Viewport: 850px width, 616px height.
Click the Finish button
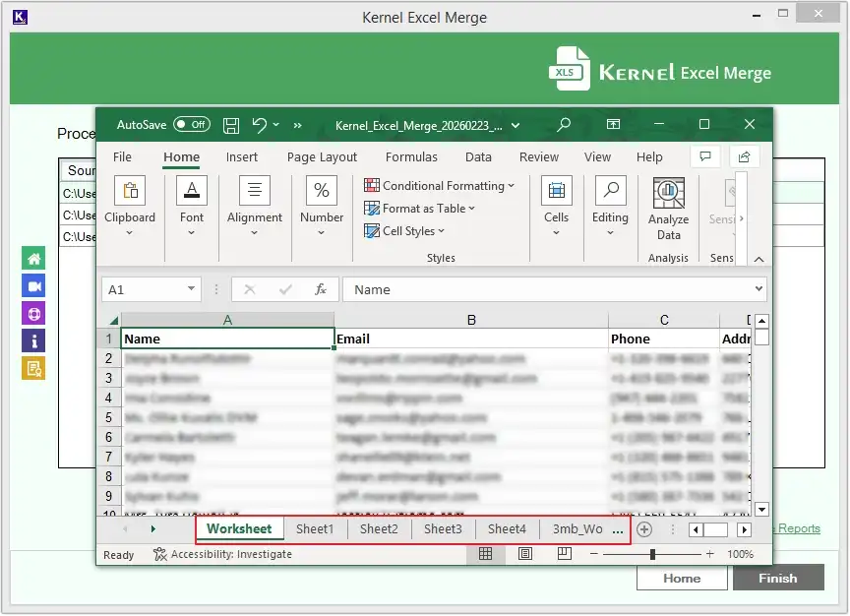pos(778,578)
